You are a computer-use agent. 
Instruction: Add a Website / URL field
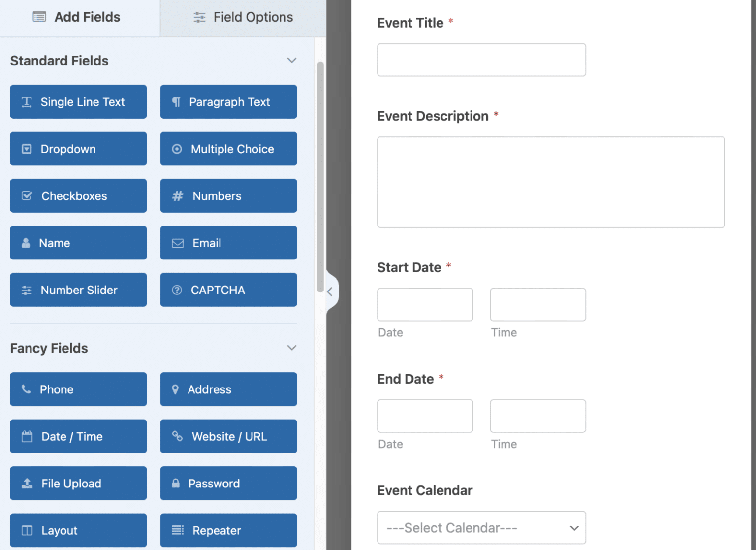click(x=228, y=436)
